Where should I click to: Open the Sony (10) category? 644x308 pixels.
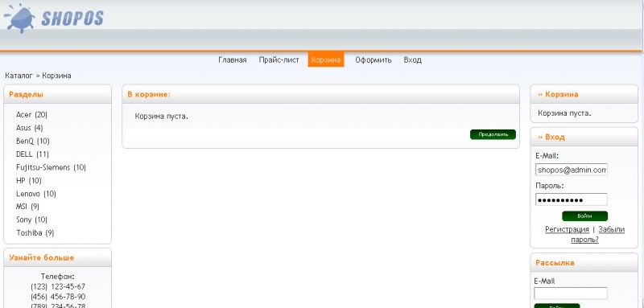[31, 220]
